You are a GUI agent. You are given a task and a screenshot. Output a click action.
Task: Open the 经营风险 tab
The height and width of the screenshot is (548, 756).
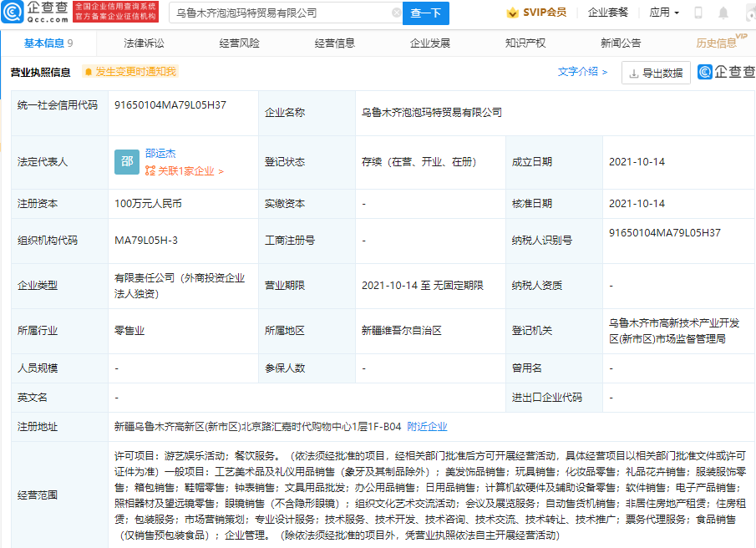pyautogui.click(x=239, y=43)
